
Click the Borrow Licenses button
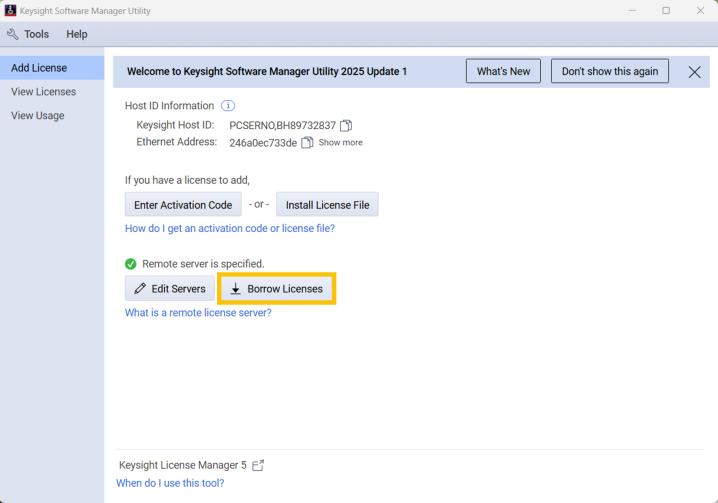[x=277, y=289]
